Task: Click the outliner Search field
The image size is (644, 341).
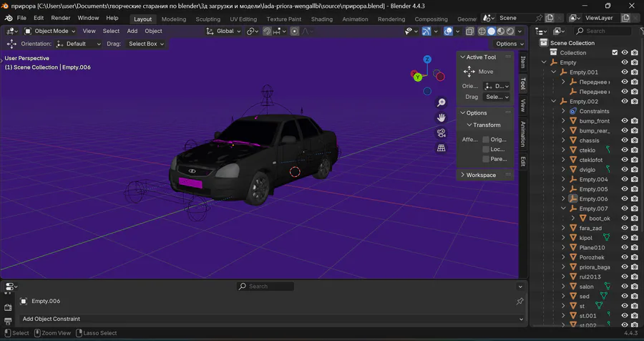Action: tap(602, 31)
